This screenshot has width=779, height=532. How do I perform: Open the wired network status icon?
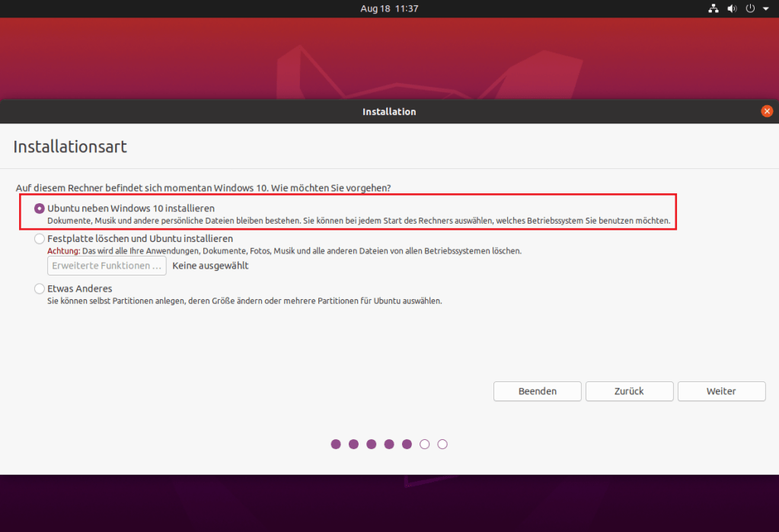(x=713, y=8)
